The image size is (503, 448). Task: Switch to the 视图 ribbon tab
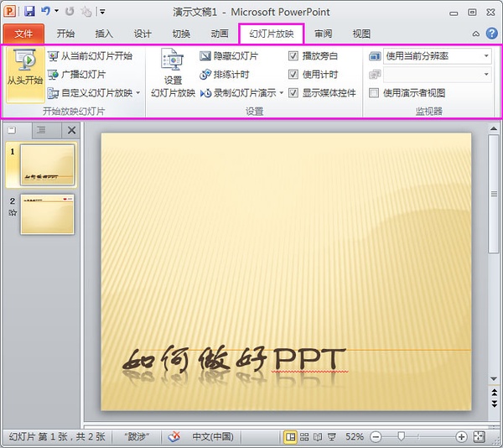(x=361, y=34)
